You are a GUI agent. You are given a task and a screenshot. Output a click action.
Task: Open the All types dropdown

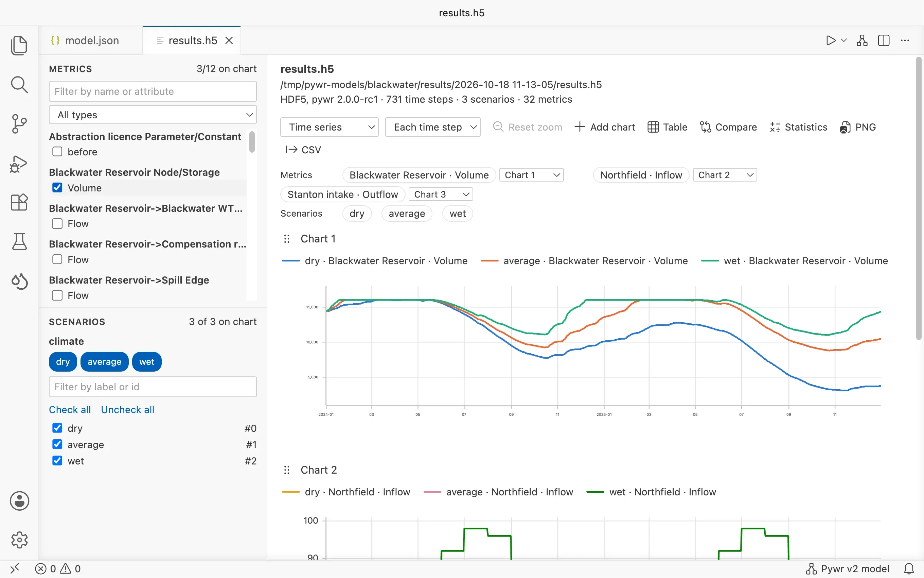(x=153, y=115)
